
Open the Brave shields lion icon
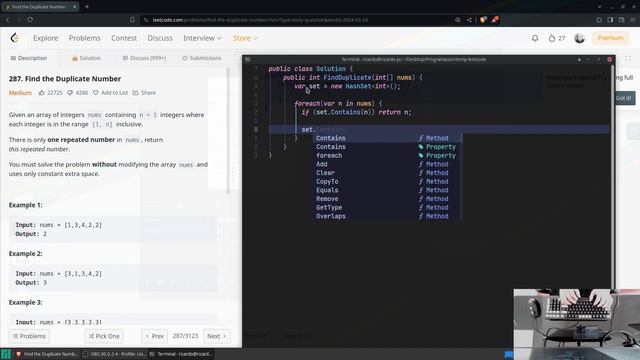coord(483,20)
